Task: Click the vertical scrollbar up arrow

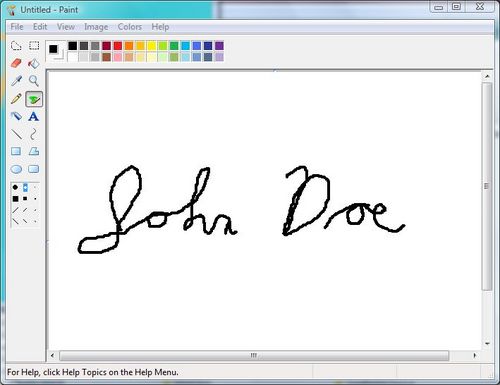Action: click(487, 76)
